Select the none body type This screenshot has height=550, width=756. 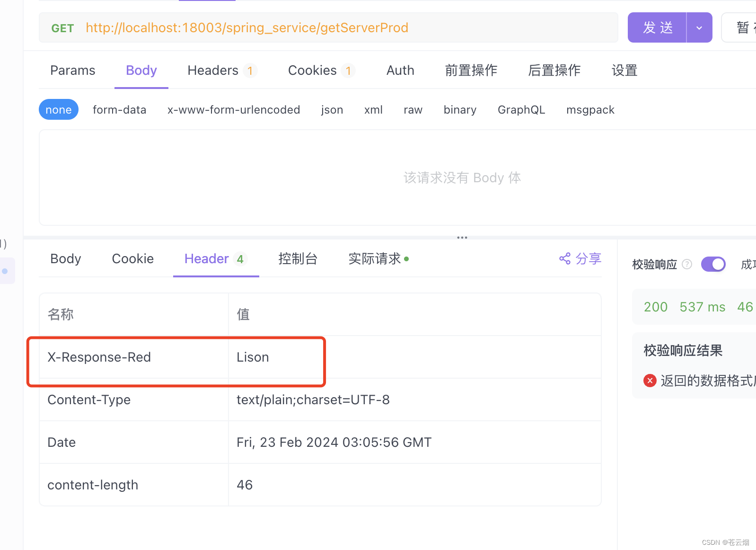[x=59, y=109]
